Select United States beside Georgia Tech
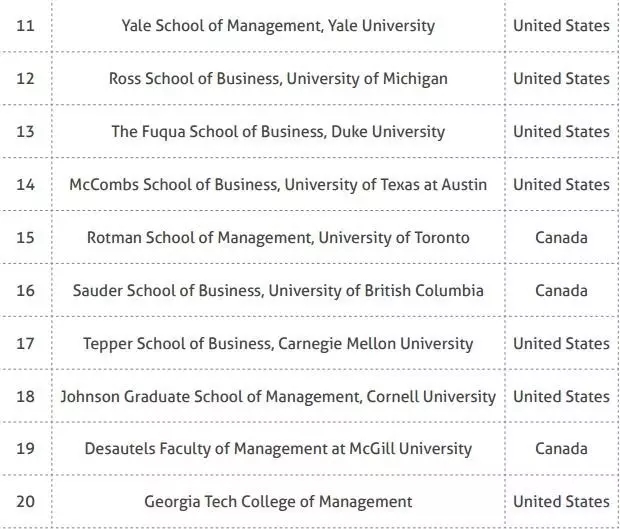This screenshot has height=529, width=620. (x=561, y=502)
